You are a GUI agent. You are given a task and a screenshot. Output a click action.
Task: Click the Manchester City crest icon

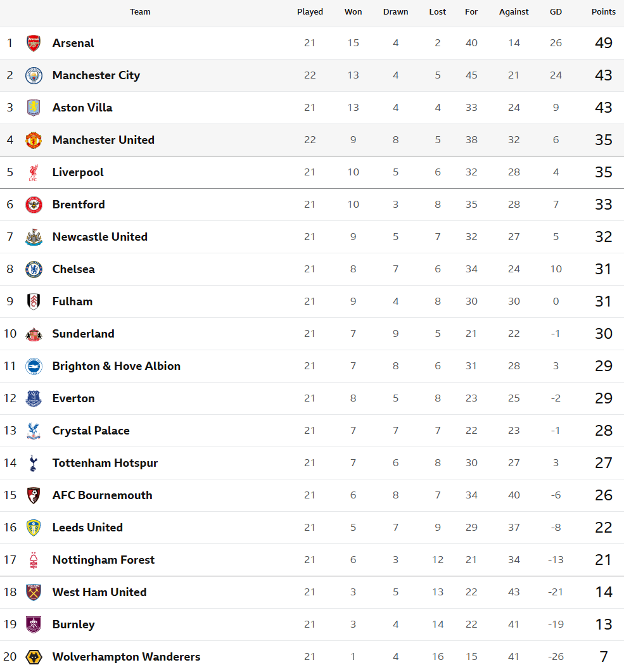tap(34, 75)
